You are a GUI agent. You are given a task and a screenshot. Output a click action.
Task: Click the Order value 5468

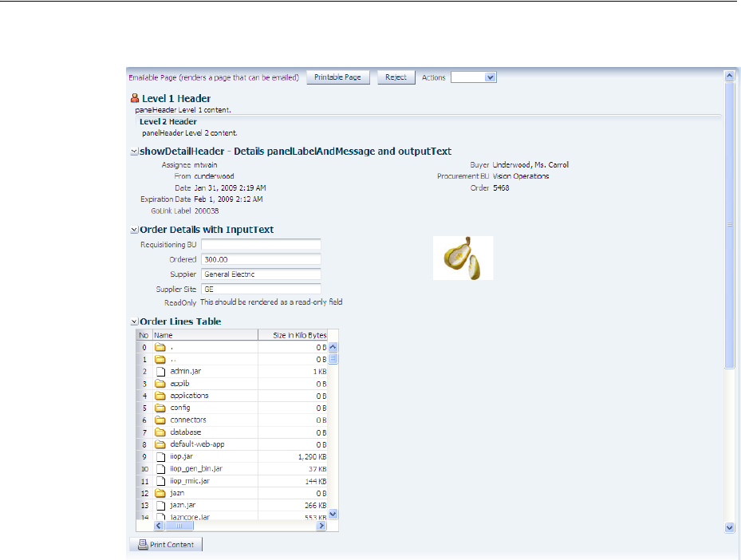pyautogui.click(x=501, y=188)
